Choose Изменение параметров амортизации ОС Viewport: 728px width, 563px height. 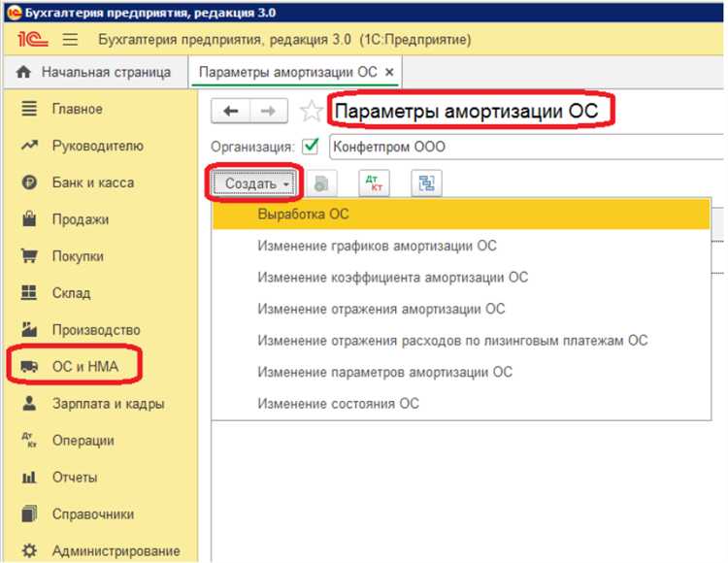coord(461,372)
